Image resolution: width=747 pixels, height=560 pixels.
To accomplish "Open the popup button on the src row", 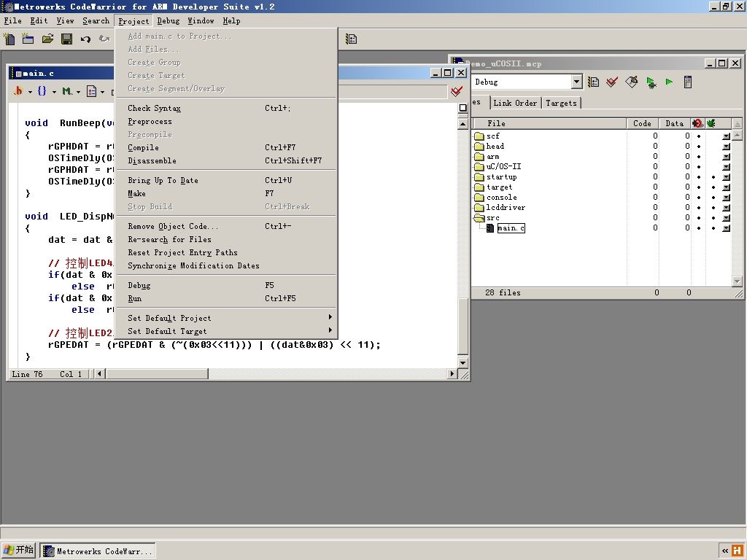I will click(726, 217).
